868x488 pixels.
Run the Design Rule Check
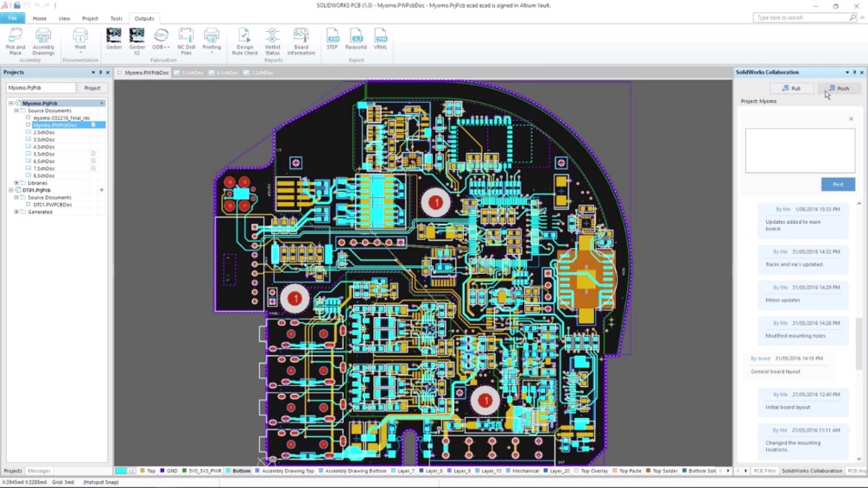(244, 41)
